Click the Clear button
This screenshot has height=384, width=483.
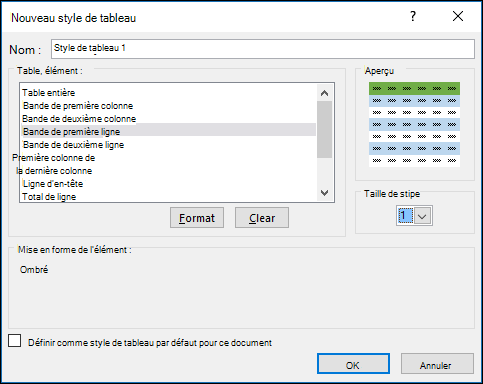point(262,218)
